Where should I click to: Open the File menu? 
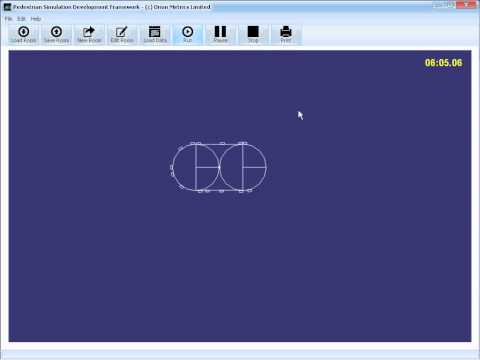coord(8,19)
